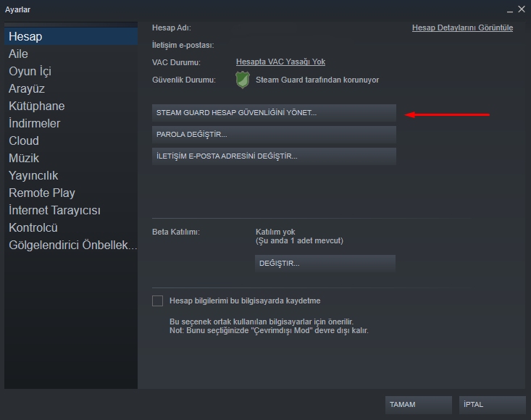Click the Steam Guard shield icon

[243, 80]
